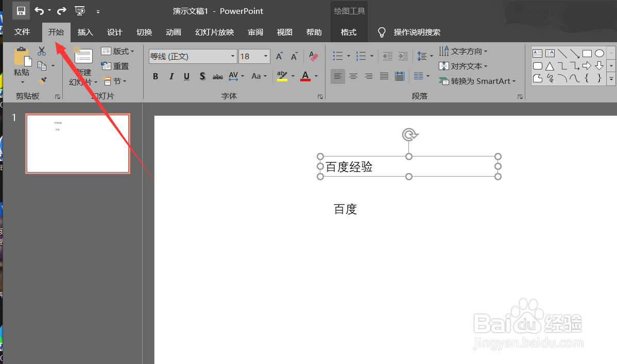This screenshot has height=364, width=617.
Task: Toggle text shadow
Action: 202,76
